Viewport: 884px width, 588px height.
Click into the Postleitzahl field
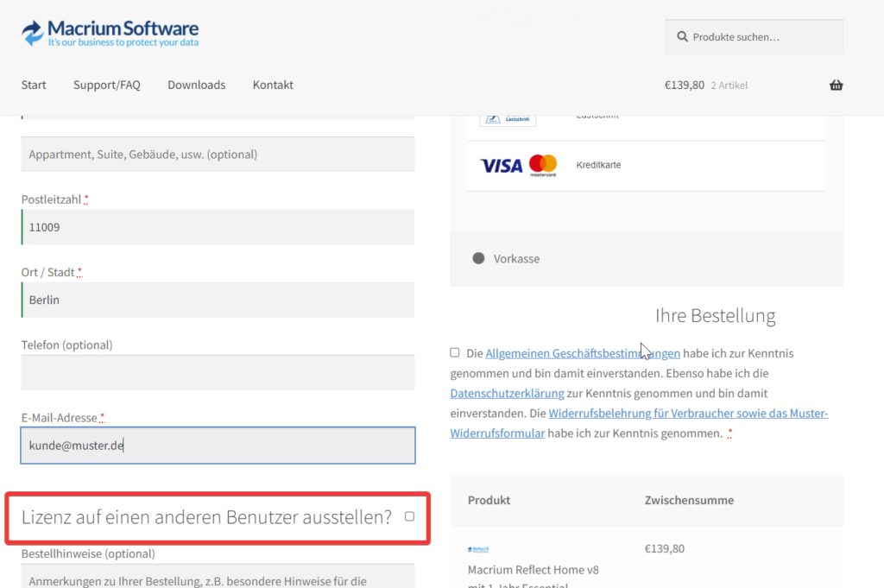click(218, 227)
